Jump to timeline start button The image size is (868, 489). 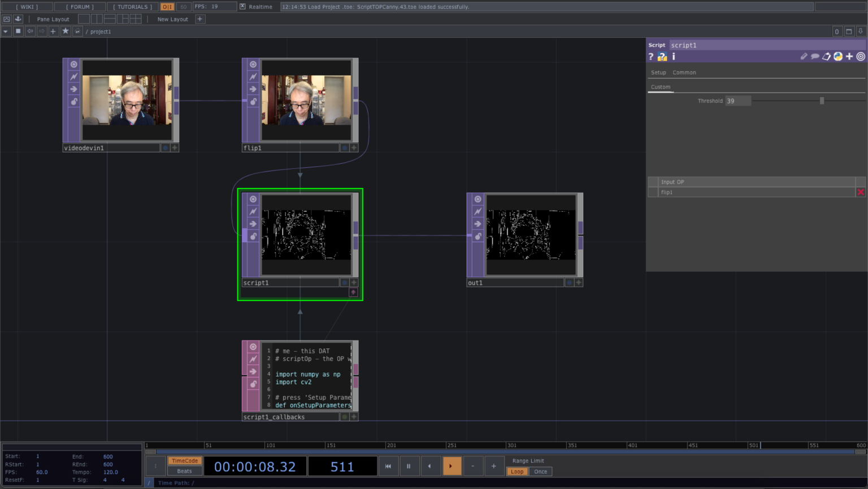click(388, 466)
